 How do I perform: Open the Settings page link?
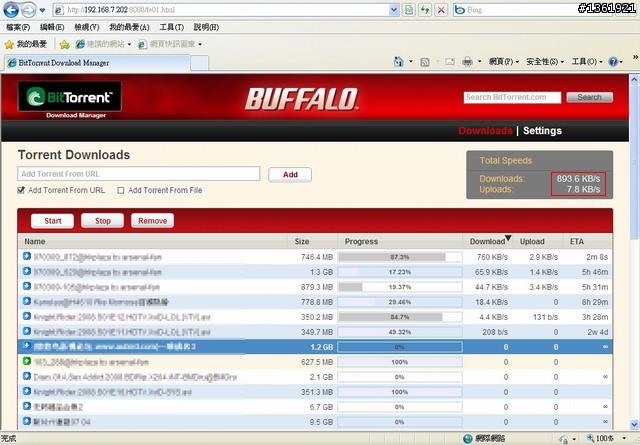click(x=542, y=131)
